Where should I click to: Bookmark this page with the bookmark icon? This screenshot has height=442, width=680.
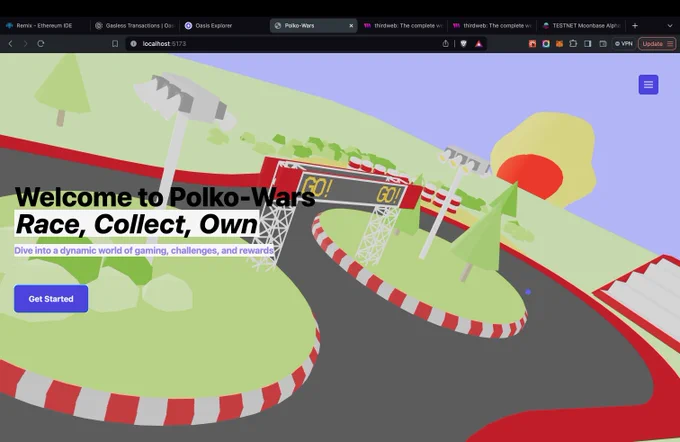115,44
